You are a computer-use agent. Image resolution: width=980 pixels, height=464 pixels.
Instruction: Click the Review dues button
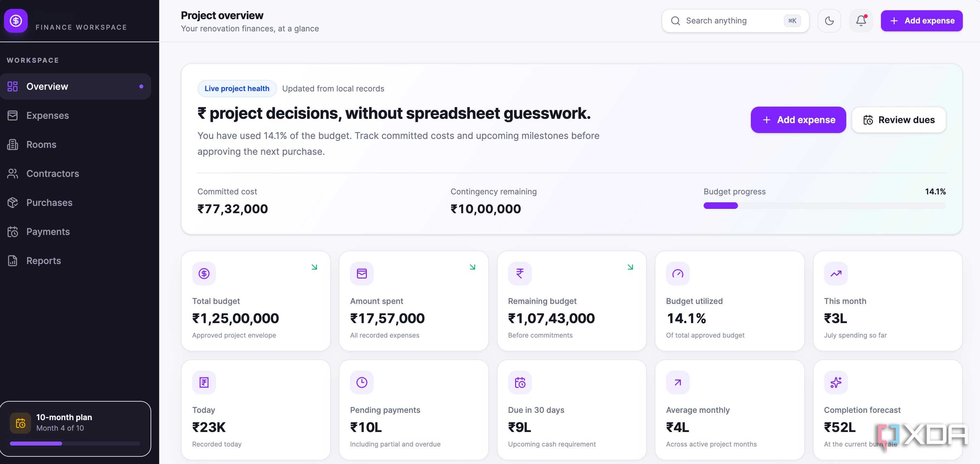[x=898, y=120]
